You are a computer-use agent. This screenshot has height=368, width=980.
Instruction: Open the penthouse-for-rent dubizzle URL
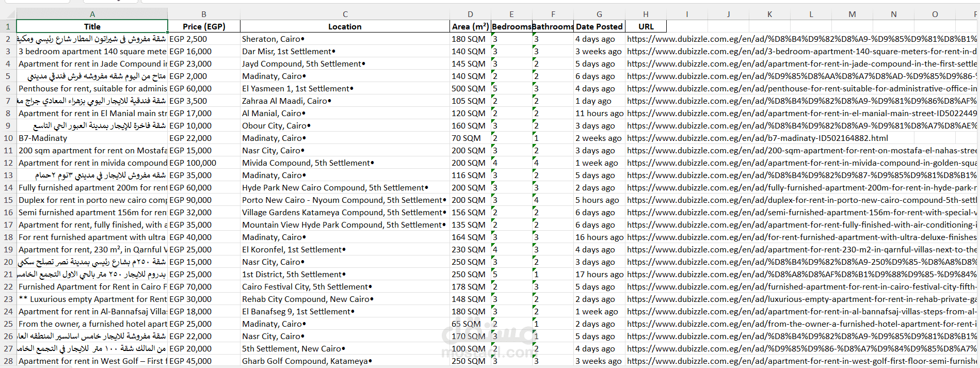[802, 88]
